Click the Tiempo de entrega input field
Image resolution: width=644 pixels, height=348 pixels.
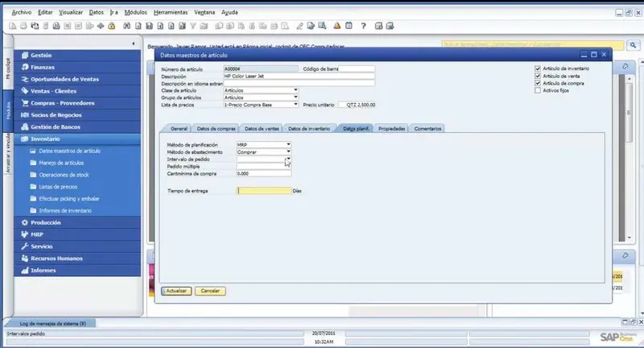coord(263,191)
